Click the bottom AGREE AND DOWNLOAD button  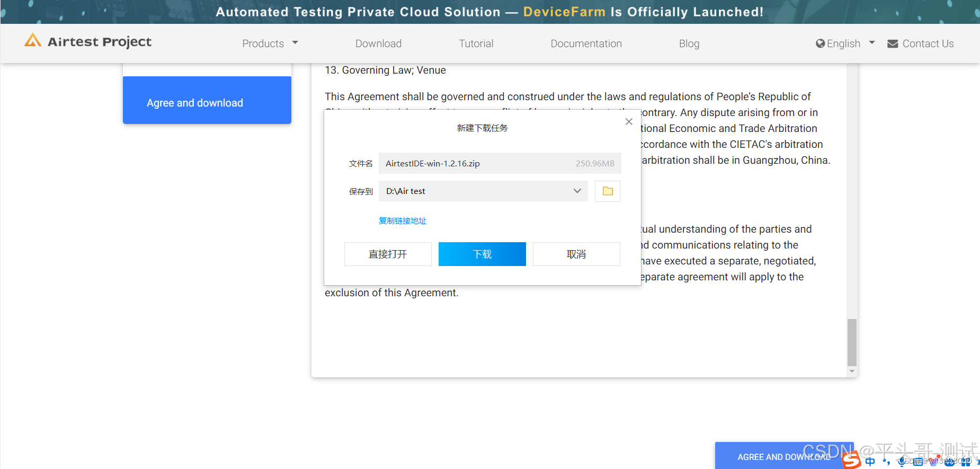pyautogui.click(x=783, y=456)
